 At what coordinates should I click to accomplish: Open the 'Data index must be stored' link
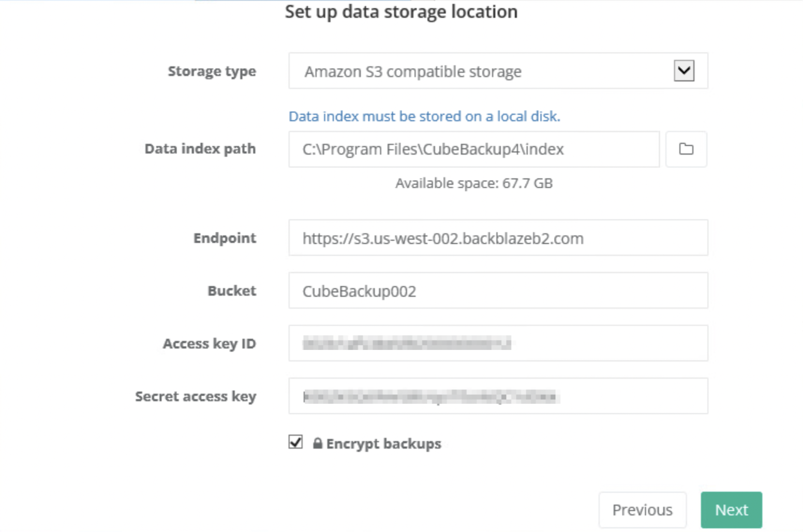tap(424, 116)
